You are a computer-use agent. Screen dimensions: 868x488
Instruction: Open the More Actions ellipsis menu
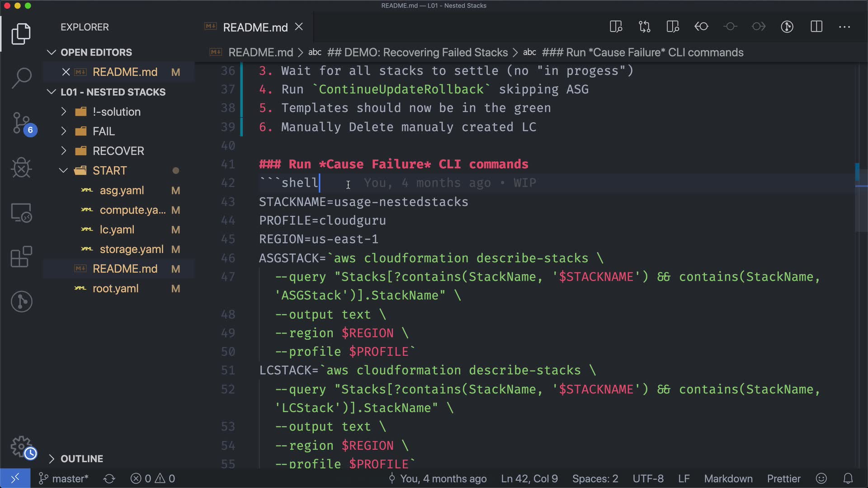coord(844,27)
